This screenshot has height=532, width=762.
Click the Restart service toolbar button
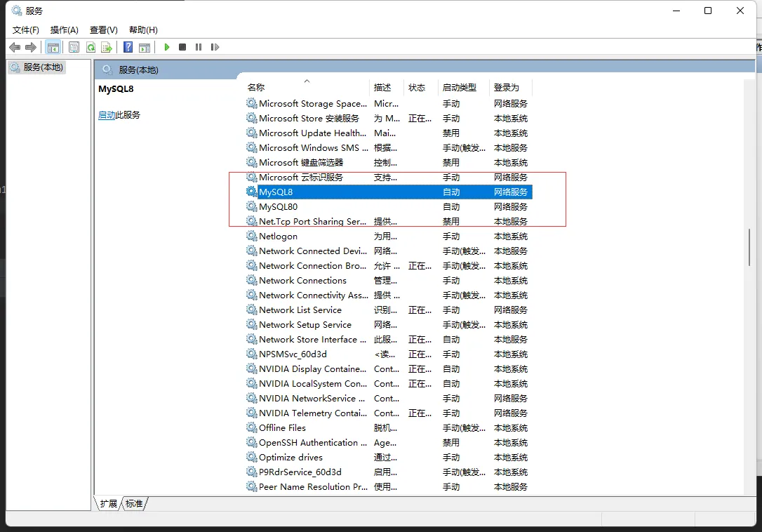(215, 47)
